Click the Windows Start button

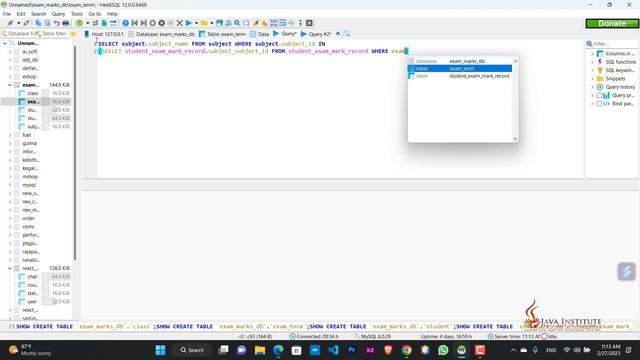click(x=160, y=350)
